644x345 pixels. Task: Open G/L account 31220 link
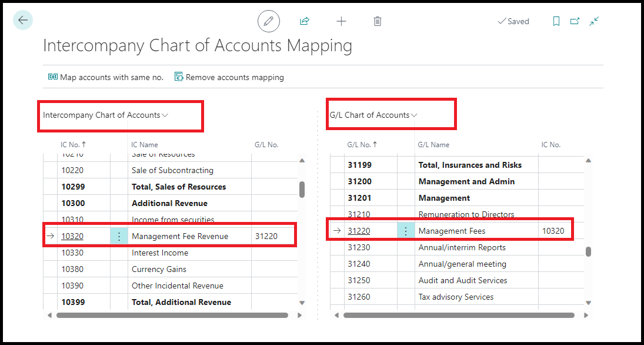[x=359, y=231]
